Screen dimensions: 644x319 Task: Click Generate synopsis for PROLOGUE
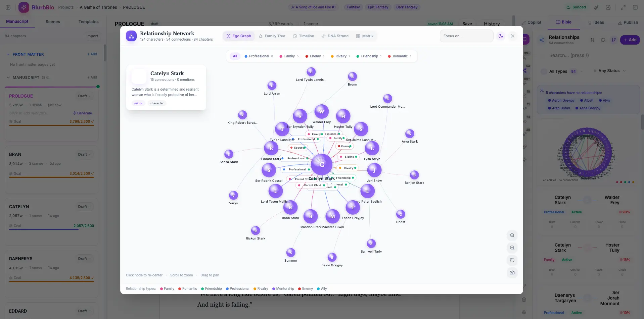pyautogui.click(x=82, y=113)
